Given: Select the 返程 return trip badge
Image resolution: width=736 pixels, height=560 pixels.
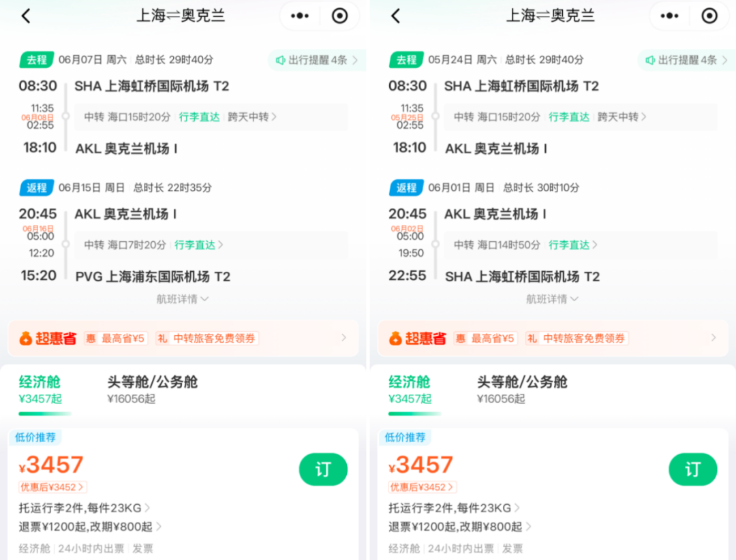Looking at the screenshot, I should (x=37, y=187).
